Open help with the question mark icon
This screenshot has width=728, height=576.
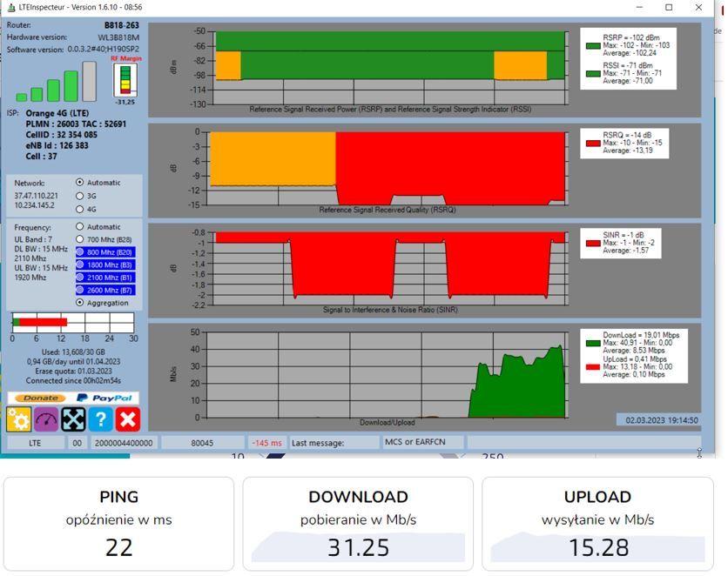[101, 419]
